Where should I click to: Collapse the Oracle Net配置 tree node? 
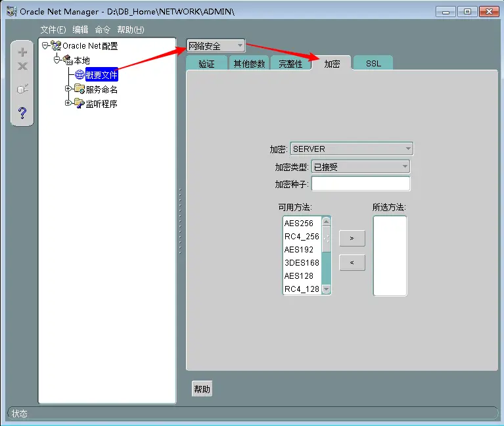click(x=45, y=45)
